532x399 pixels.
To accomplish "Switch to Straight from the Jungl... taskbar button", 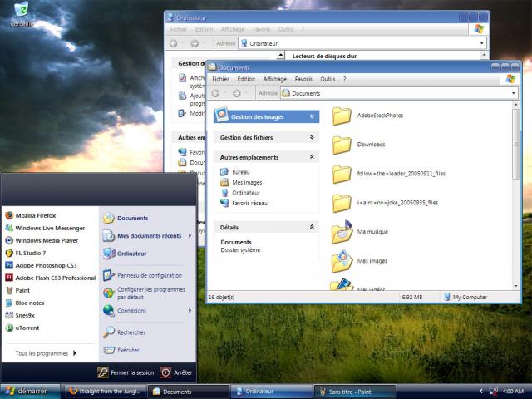I will pos(106,392).
